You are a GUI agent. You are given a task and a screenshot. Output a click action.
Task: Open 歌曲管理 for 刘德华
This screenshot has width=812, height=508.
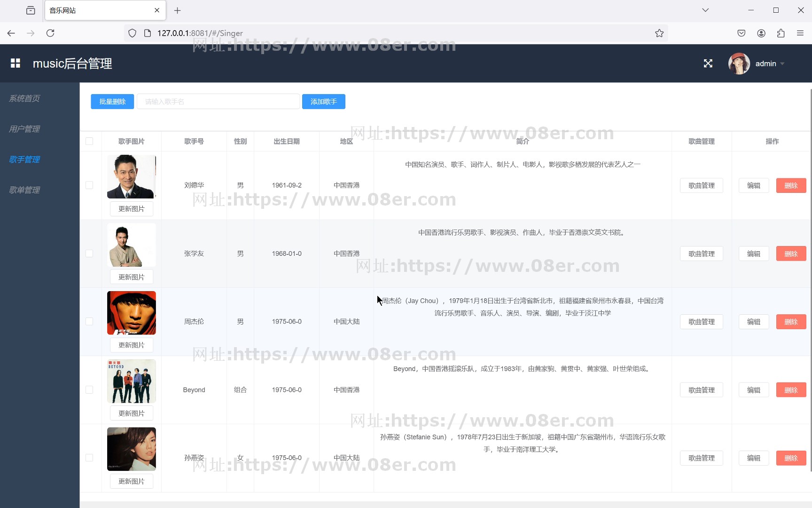click(x=702, y=185)
